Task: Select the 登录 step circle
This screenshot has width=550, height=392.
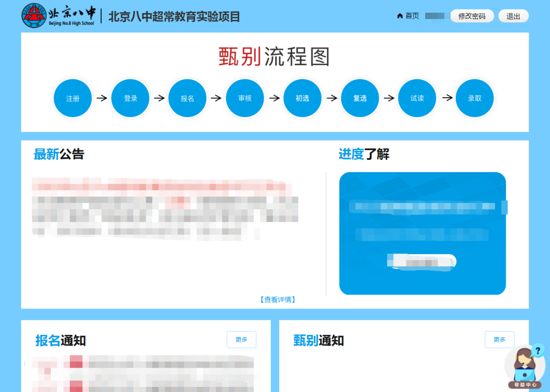Action: click(x=130, y=98)
